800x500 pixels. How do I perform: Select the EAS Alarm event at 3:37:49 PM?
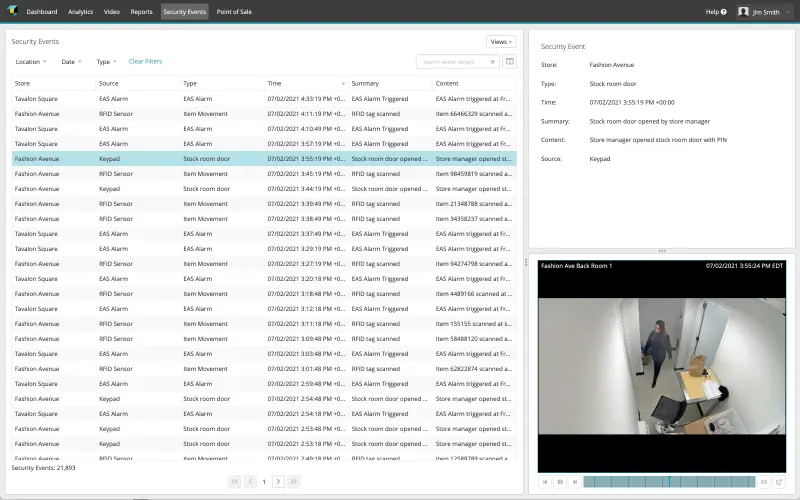click(x=264, y=234)
